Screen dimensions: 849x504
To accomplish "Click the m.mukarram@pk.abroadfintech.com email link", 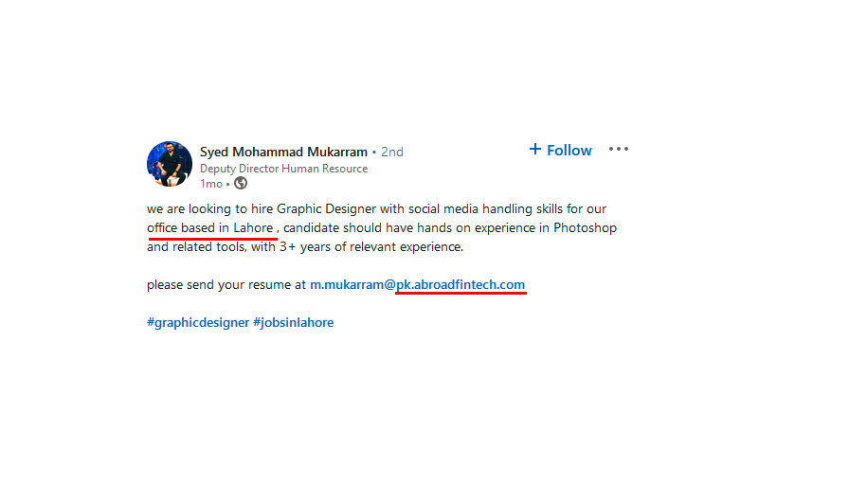I will (x=417, y=285).
